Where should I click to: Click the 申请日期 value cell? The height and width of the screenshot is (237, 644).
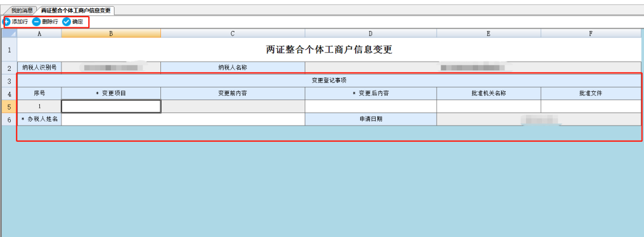[x=539, y=119]
